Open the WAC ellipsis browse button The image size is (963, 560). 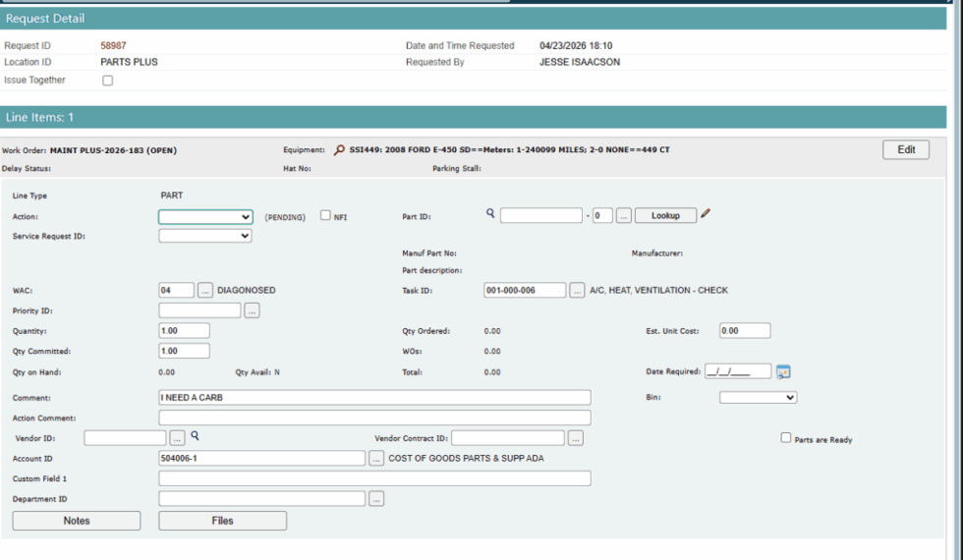(x=205, y=291)
